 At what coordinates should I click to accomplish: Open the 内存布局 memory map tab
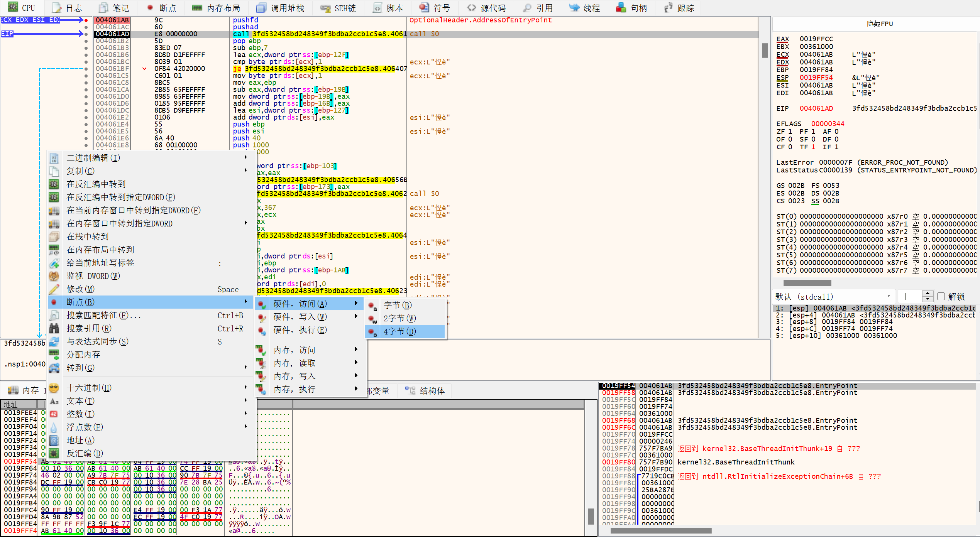click(x=216, y=8)
